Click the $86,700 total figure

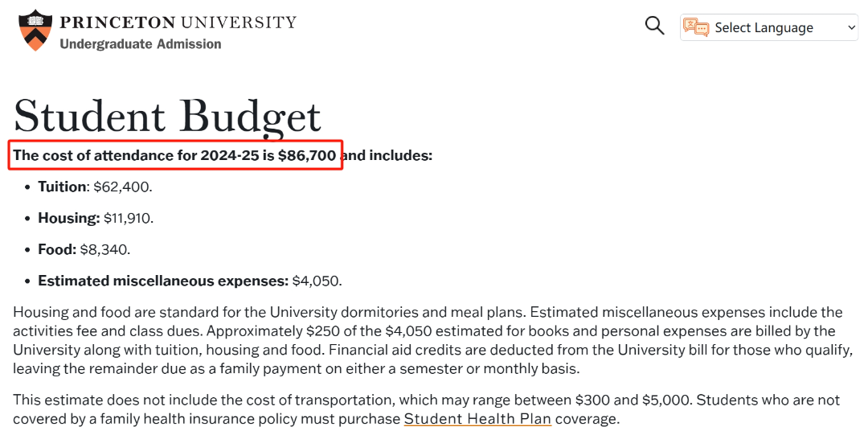click(307, 156)
